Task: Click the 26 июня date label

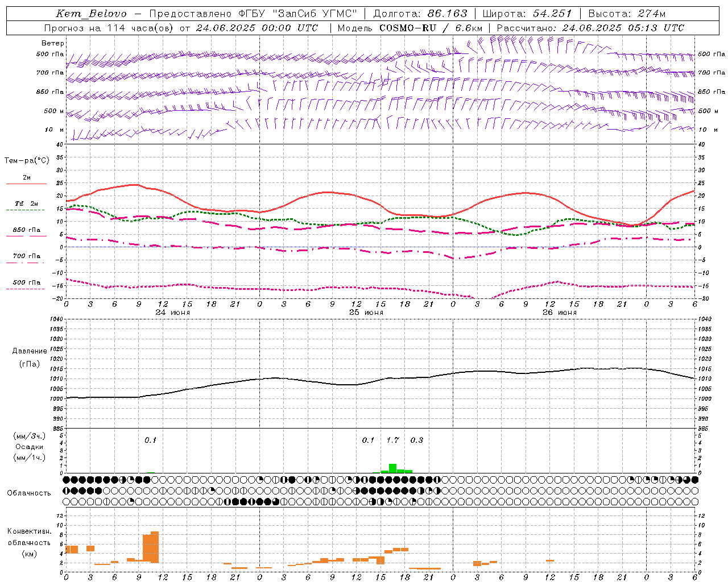Action: coord(560,313)
